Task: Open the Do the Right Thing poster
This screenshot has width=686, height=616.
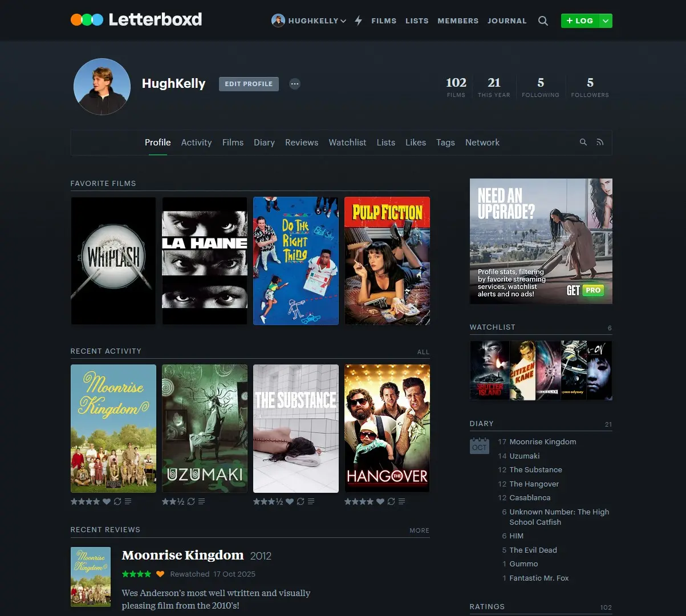Action: coord(296,261)
